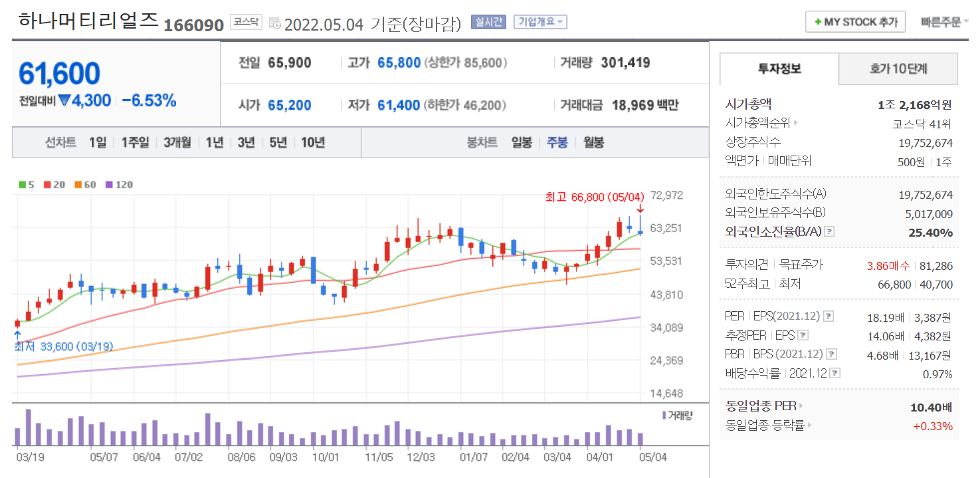Click the 시가총액 value 1조 2,168억원
This screenshot has height=478, width=980.
click(915, 105)
